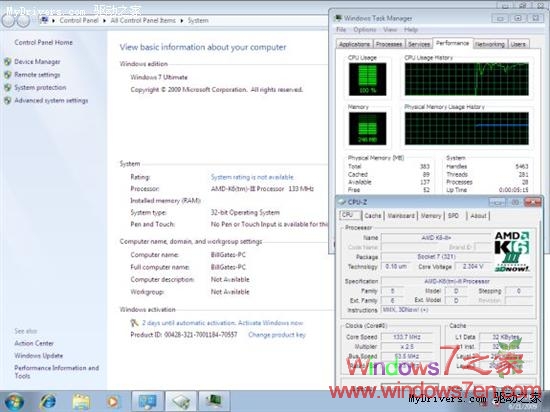Switch to System control panel taskbar button

click(147, 401)
